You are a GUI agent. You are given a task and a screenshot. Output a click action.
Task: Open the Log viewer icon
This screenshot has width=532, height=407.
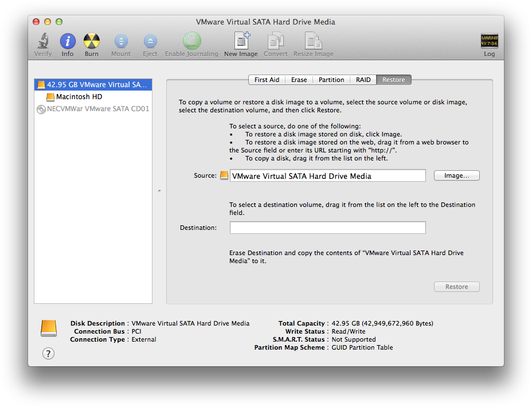(x=489, y=41)
